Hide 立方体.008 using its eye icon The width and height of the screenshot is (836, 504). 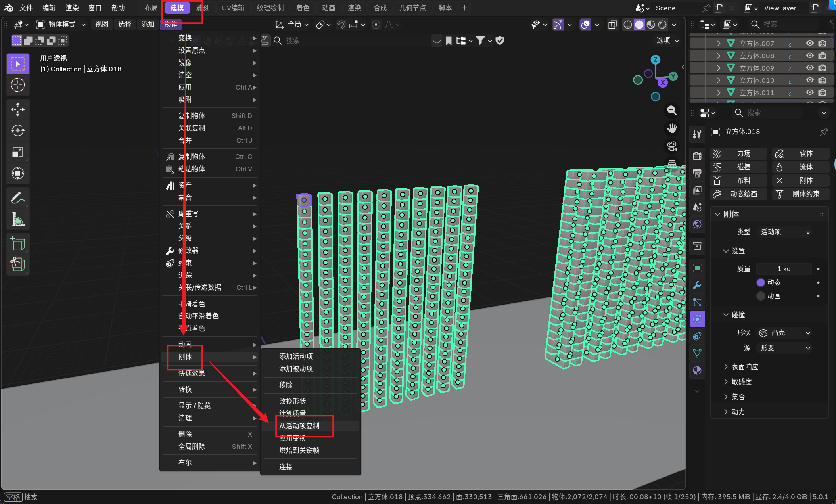tap(810, 56)
